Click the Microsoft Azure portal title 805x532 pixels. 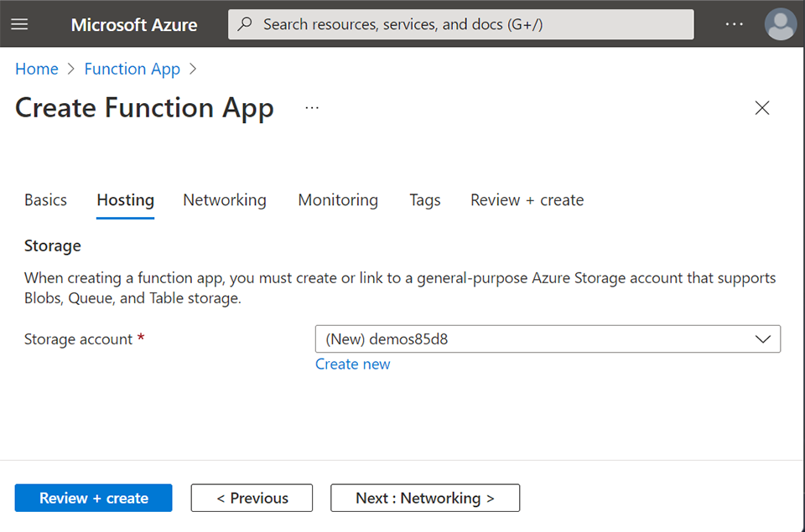pyautogui.click(x=134, y=24)
